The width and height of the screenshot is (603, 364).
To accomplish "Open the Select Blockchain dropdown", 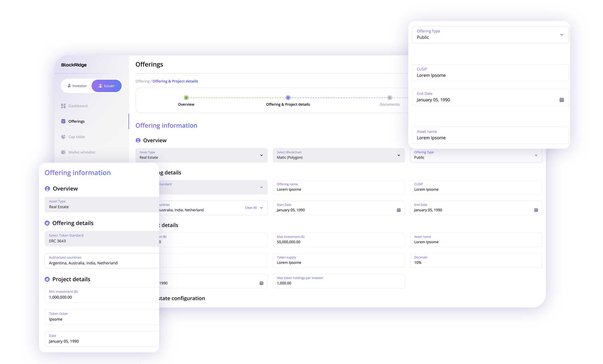I will (398, 155).
